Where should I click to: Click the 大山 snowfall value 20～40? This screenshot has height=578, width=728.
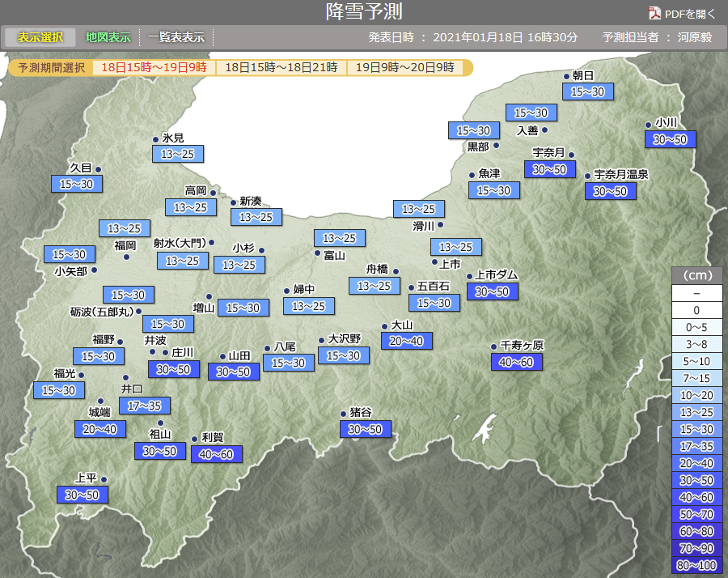coord(407,341)
